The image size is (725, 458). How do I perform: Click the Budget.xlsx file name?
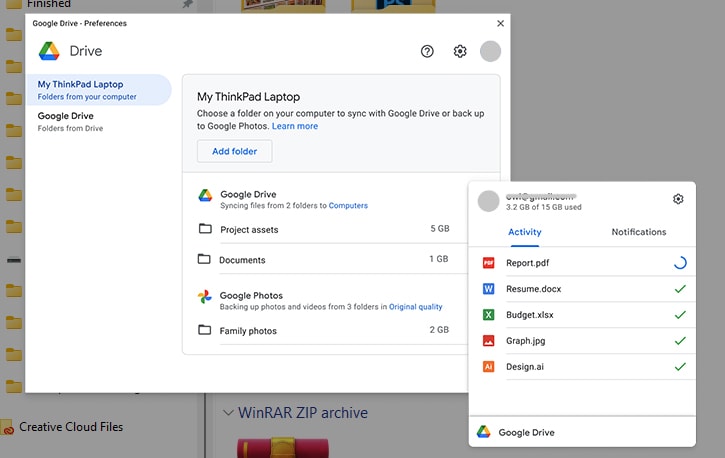tap(529, 315)
